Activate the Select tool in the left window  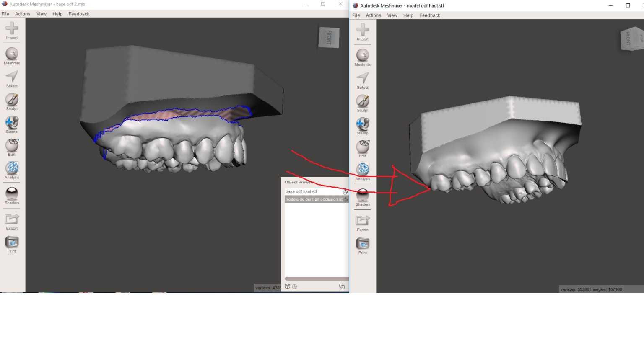[11, 77]
